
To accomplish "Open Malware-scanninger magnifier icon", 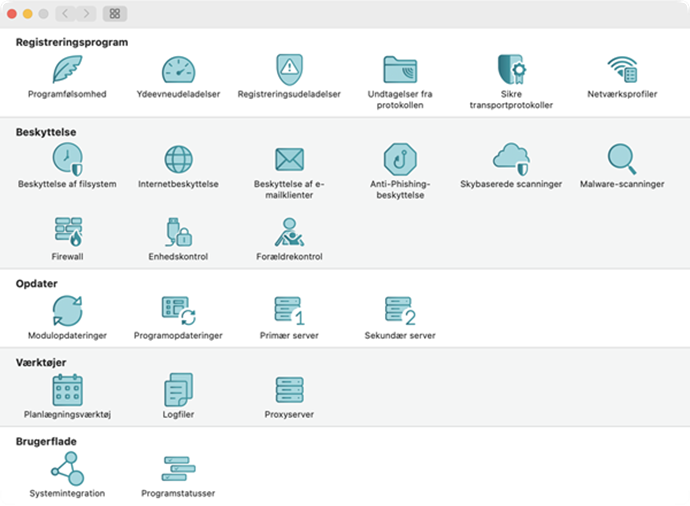I will pos(622,159).
